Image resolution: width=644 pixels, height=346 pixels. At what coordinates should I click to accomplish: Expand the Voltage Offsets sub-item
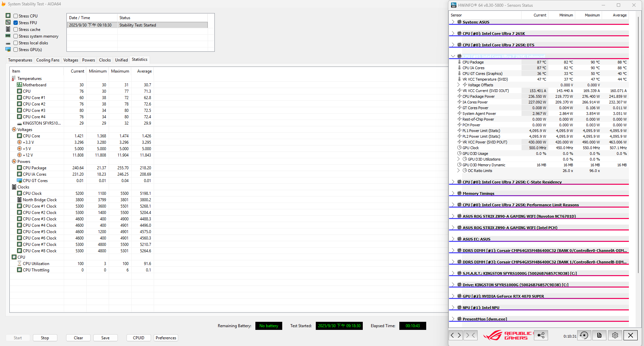(458, 85)
